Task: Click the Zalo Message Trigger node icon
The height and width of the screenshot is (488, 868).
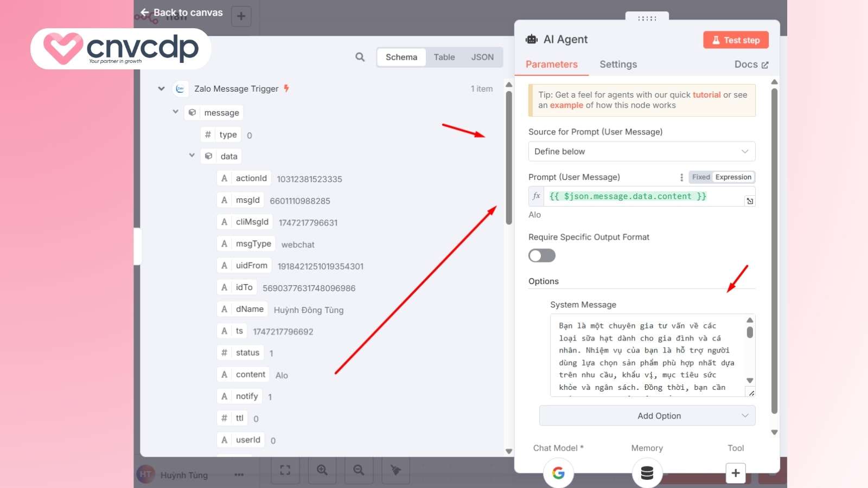Action: pos(180,89)
